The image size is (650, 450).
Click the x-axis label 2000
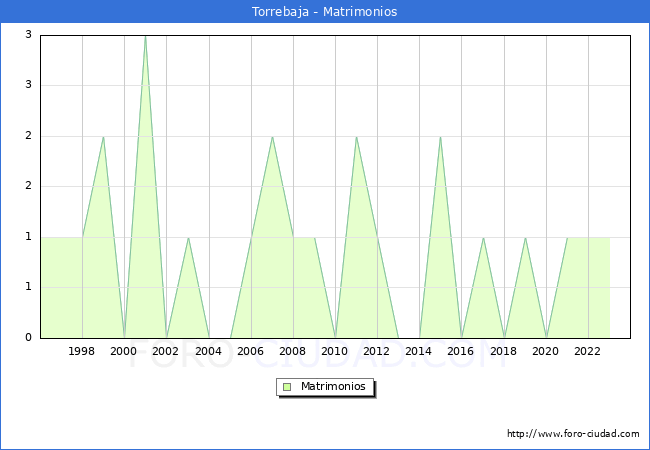click(124, 351)
